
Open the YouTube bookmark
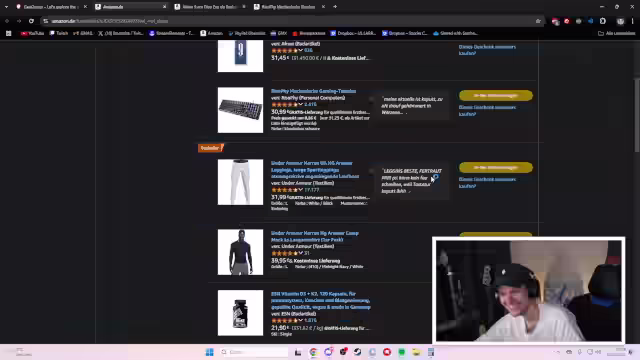(32, 33)
